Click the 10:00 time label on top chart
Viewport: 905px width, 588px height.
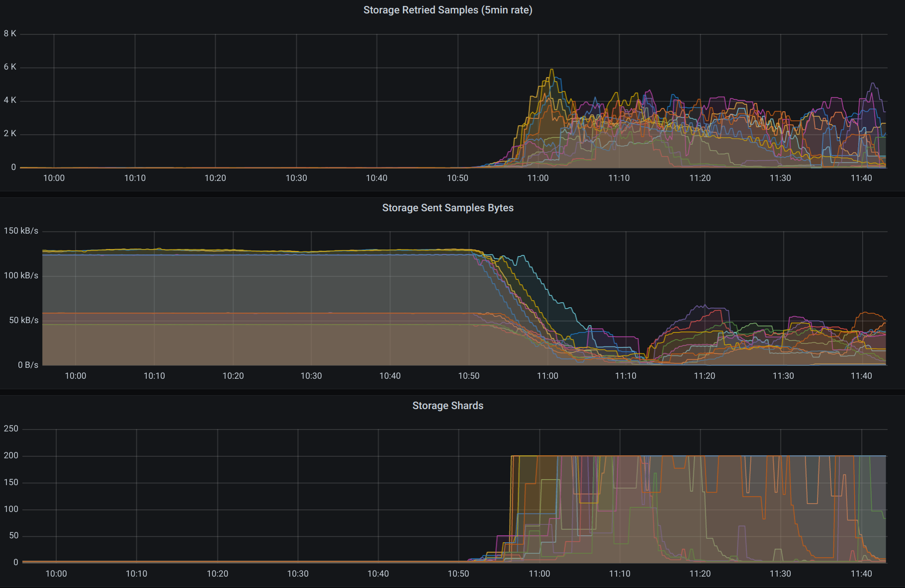point(54,177)
